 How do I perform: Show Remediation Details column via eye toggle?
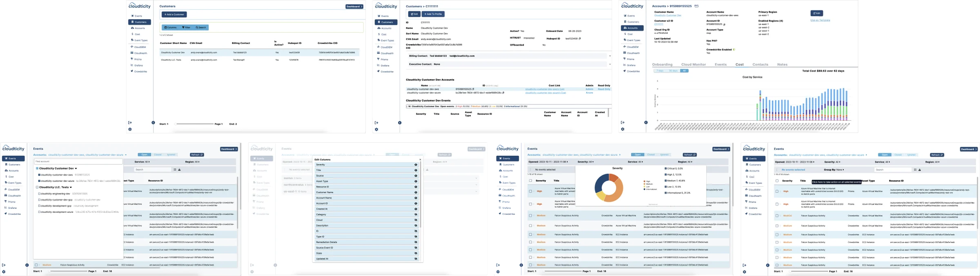coord(416,242)
